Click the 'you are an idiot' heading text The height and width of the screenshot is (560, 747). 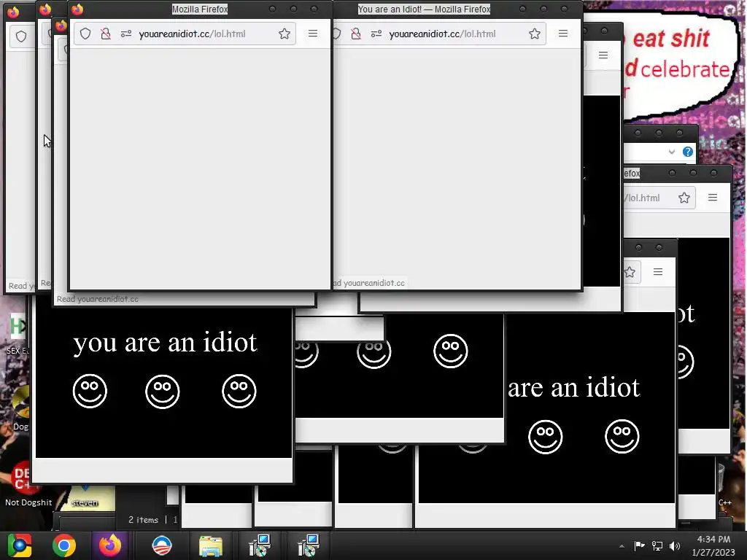pos(165,343)
